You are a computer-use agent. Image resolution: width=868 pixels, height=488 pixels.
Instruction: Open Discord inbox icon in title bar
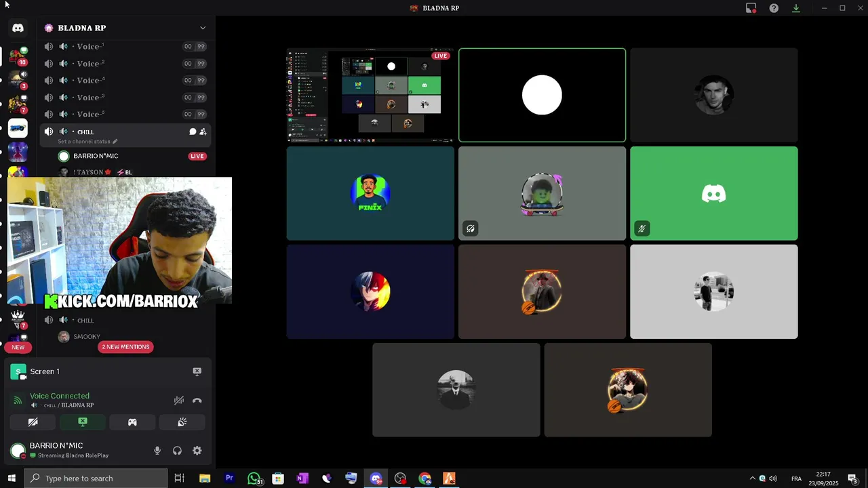click(x=751, y=8)
